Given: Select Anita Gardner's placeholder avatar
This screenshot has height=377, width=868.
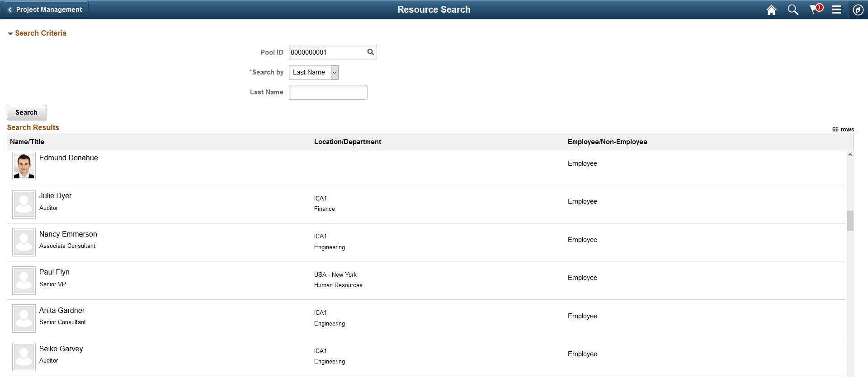Looking at the screenshot, I should (x=24, y=319).
